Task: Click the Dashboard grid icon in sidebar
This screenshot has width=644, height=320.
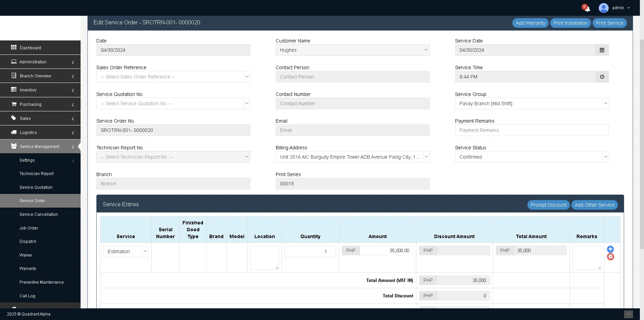Action: coord(14,48)
